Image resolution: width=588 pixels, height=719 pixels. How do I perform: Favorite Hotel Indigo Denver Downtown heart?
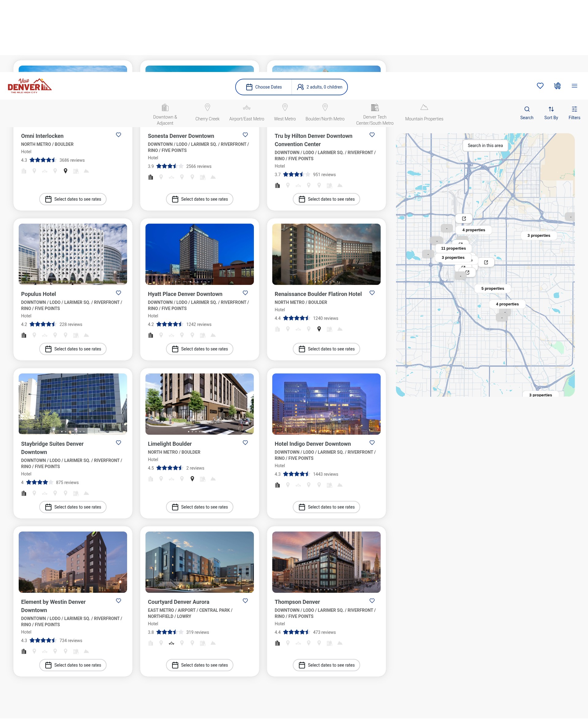[x=372, y=442]
